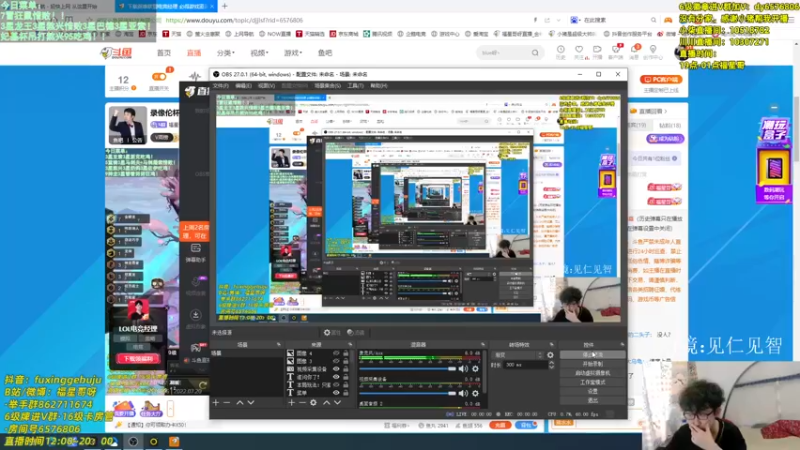The height and width of the screenshot is (450, 800).
Task: Open the OBS 编辑(E) menu
Action: tap(243, 86)
